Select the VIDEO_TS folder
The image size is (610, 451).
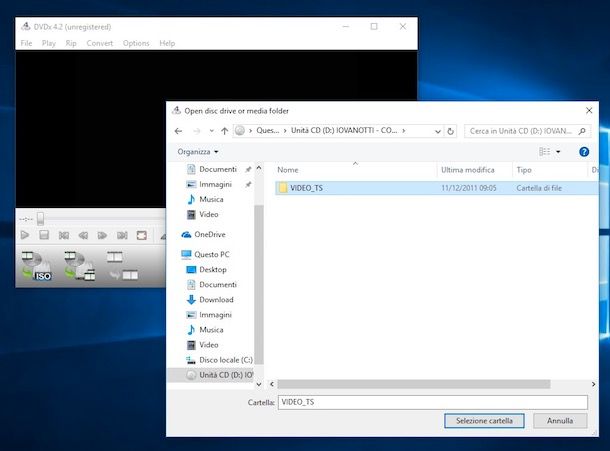(436, 188)
